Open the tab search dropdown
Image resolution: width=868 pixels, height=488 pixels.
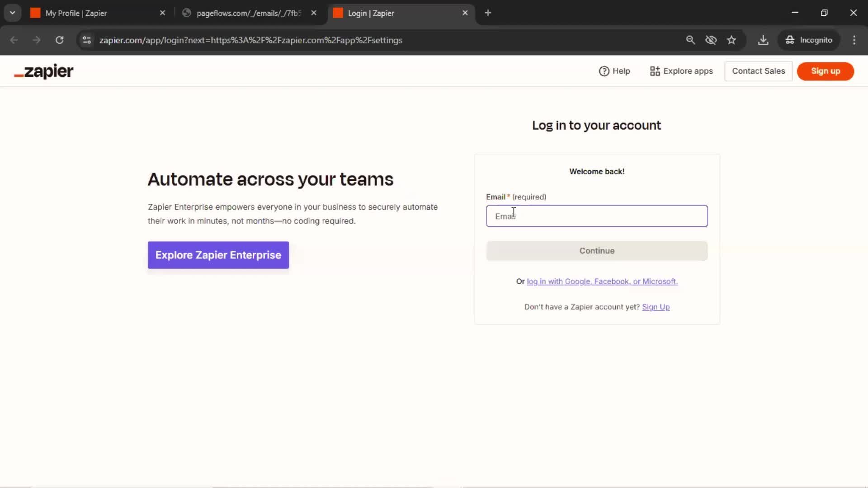(12, 13)
